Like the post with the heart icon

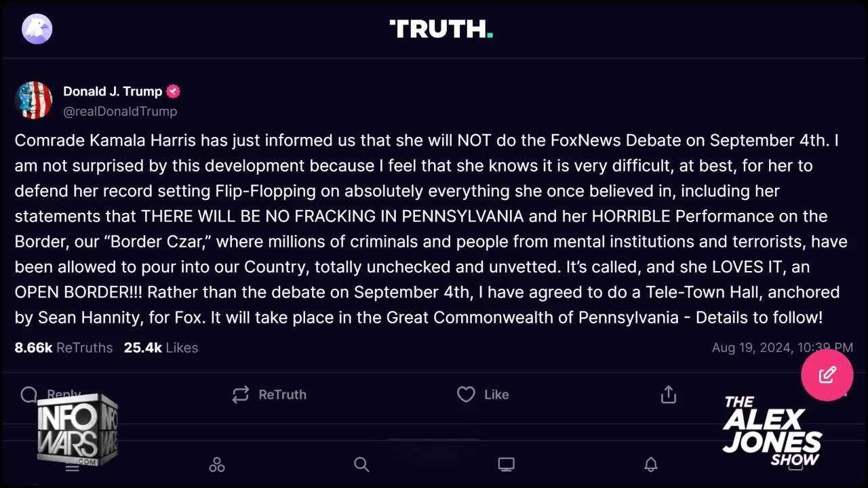(x=466, y=394)
